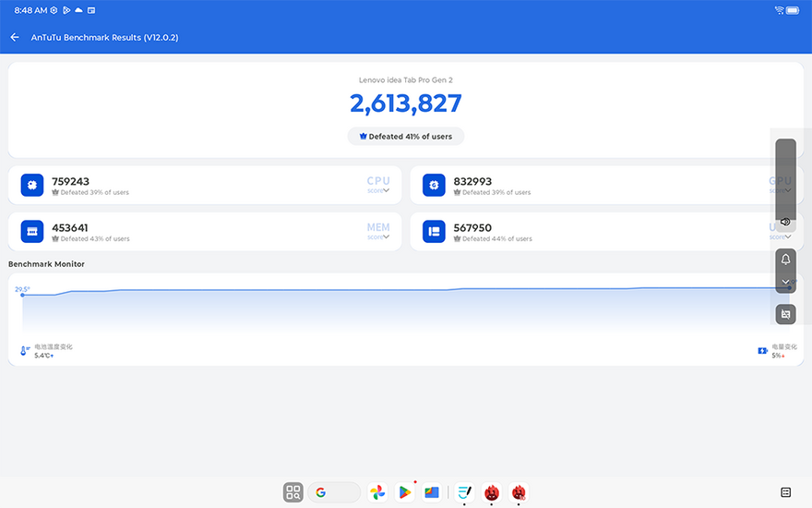The width and height of the screenshot is (812, 508).
Task: Click the 5.4℃ temperature change value
Action: (x=42, y=356)
